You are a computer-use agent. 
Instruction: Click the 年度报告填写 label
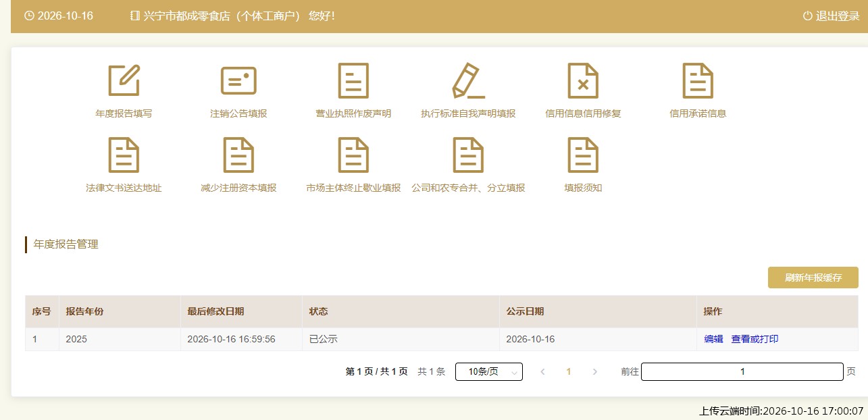(x=124, y=113)
